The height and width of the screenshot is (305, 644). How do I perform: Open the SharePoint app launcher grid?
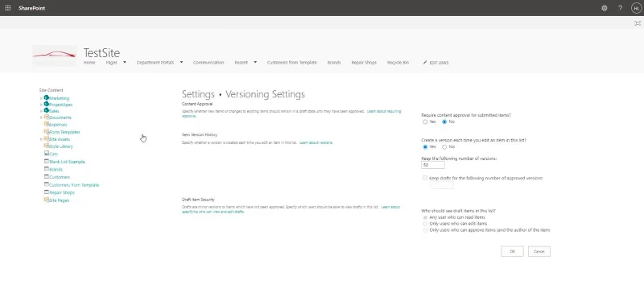[x=8, y=8]
